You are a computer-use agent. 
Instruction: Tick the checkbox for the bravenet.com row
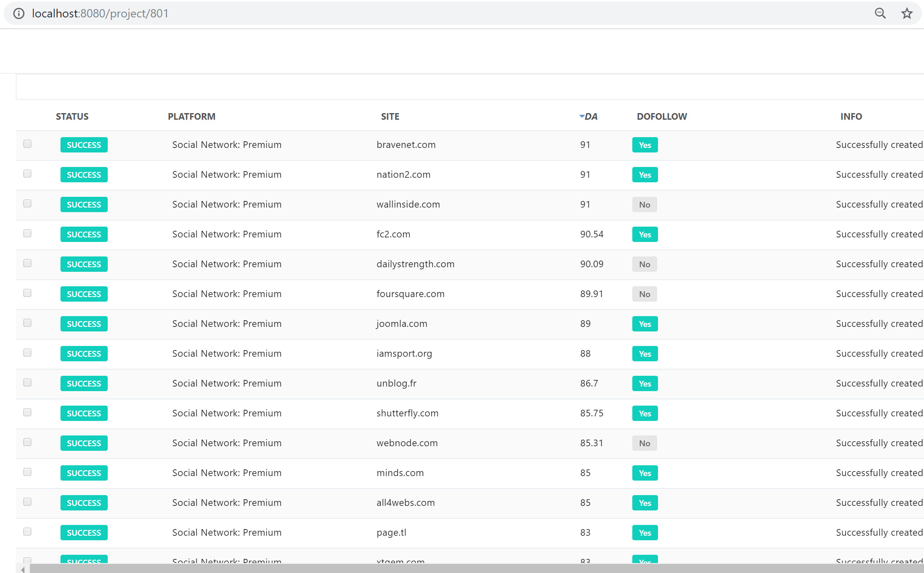[x=27, y=144]
